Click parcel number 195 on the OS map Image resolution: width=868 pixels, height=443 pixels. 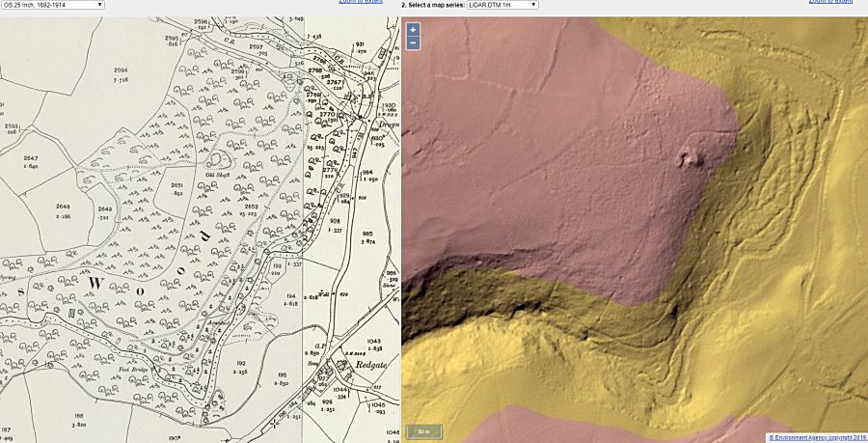point(281,374)
